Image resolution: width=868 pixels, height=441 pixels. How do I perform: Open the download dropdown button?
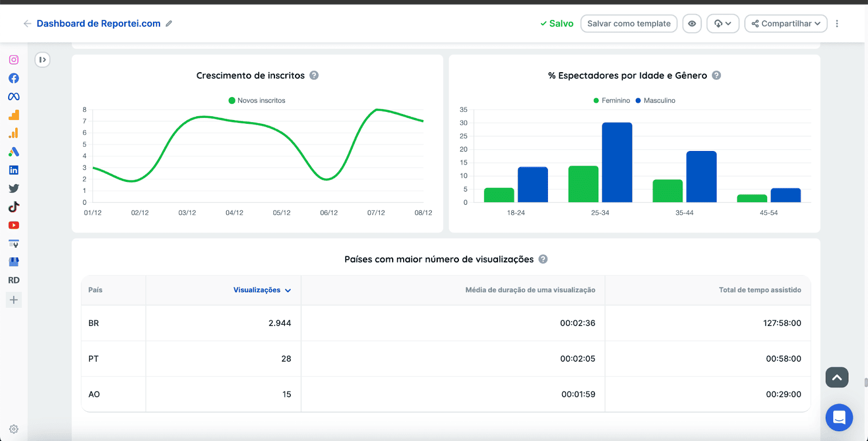point(723,24)
